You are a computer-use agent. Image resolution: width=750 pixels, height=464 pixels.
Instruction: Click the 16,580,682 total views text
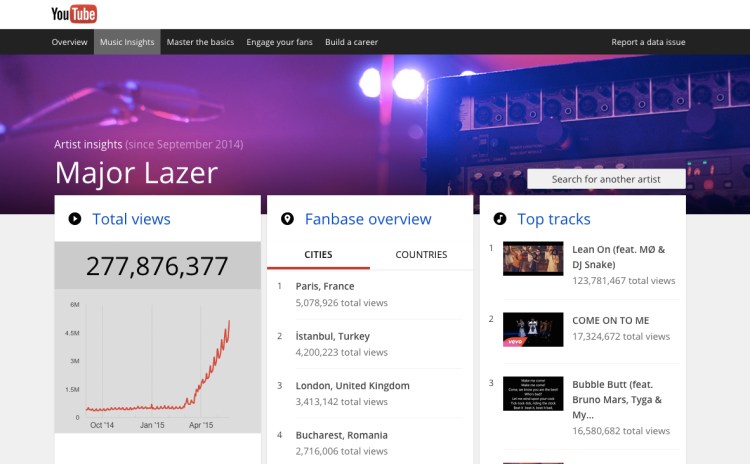point(621,431)
